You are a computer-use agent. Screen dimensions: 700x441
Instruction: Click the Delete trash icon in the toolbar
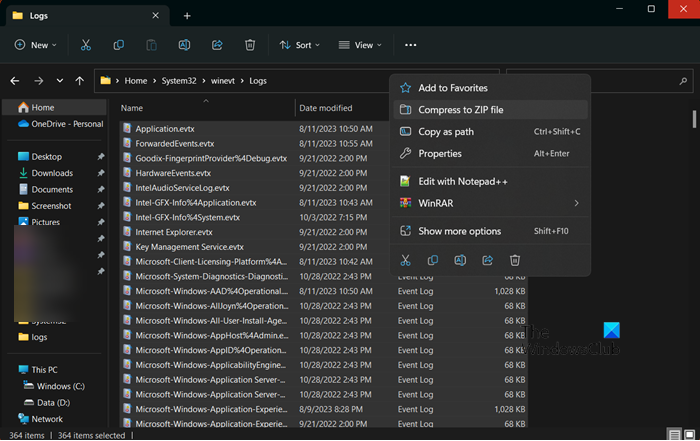[x=250, y=45]
